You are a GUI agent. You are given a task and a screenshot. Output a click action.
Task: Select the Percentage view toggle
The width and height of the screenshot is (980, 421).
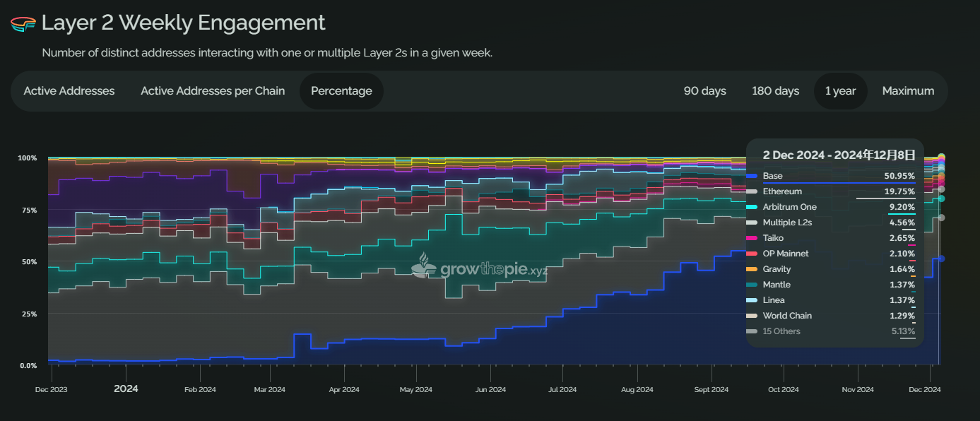[x=341, y=91]
